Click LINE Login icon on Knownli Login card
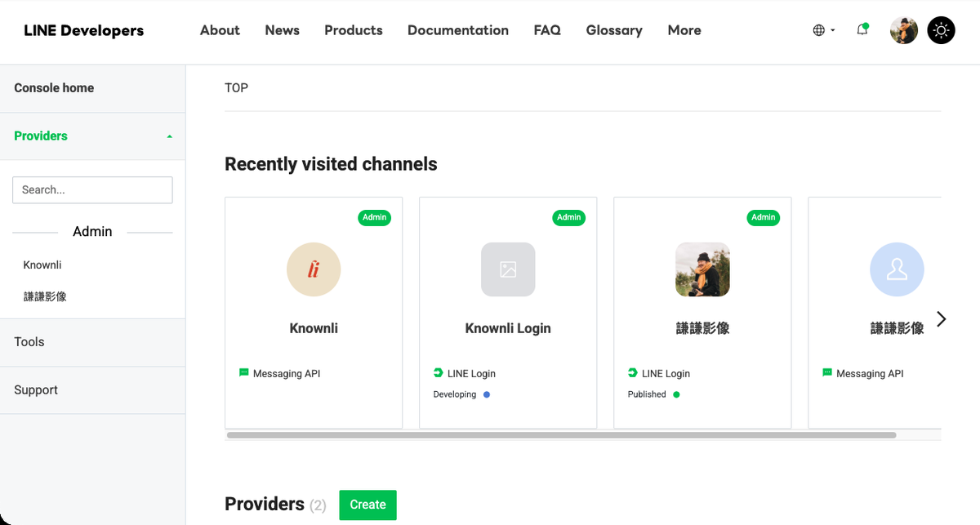 [438, 372]
